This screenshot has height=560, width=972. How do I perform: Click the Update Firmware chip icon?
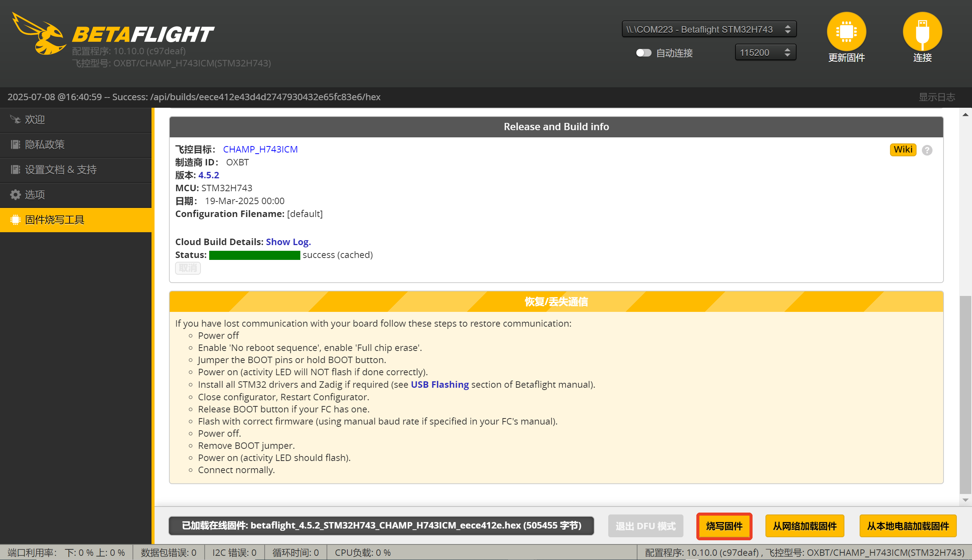point(846,31)
